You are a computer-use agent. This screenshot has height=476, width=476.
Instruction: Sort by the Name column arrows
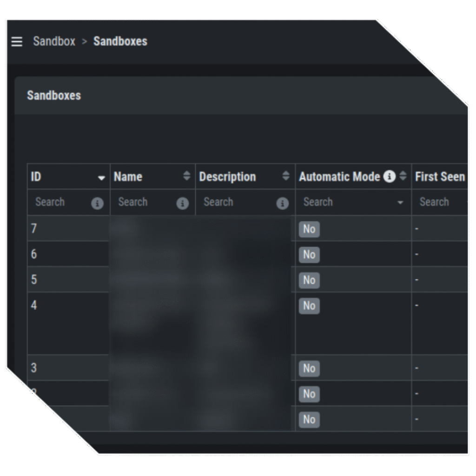[x=187, y=176]
